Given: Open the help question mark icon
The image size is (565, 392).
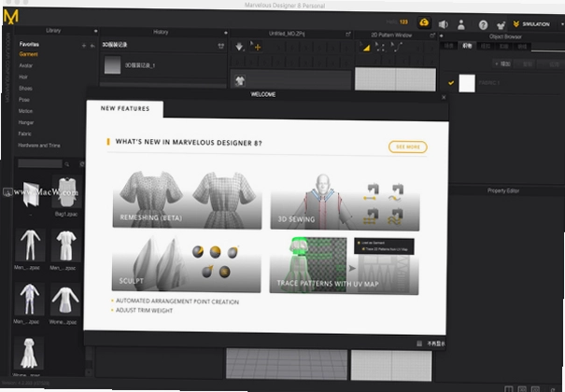Looking at the screenshot, I should (483, 25).
